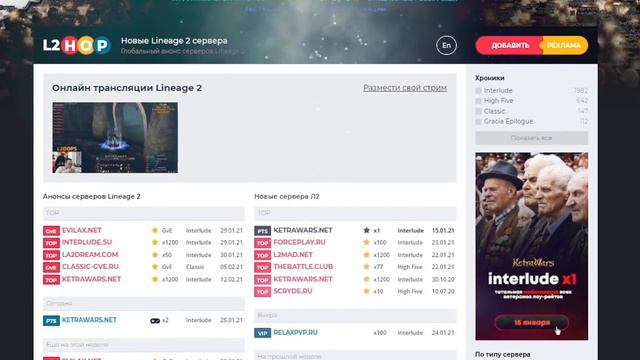
Task: Click the 'Gracia Epilogue' label in sidebar
Action: pos(508,121)
